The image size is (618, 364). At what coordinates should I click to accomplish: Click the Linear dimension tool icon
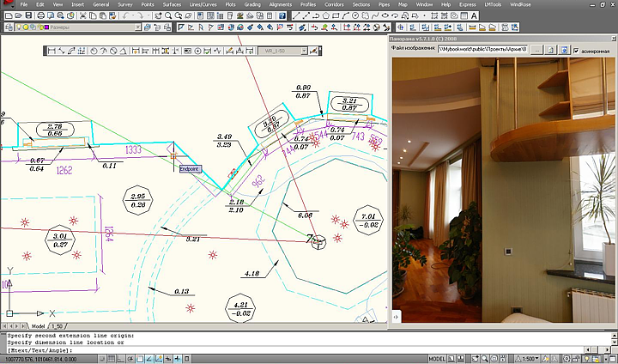pyautogui.click(x=51, y=51)
